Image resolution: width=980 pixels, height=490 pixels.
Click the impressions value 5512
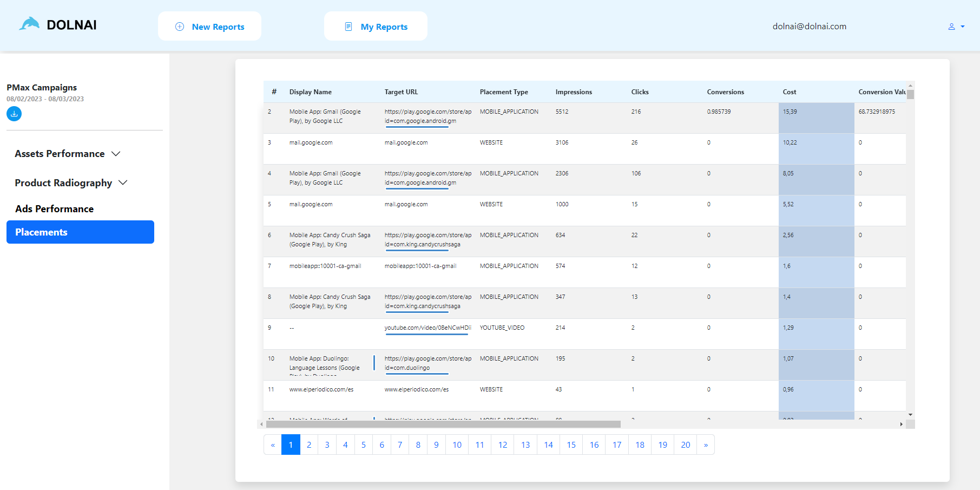(x=562, y=112)
